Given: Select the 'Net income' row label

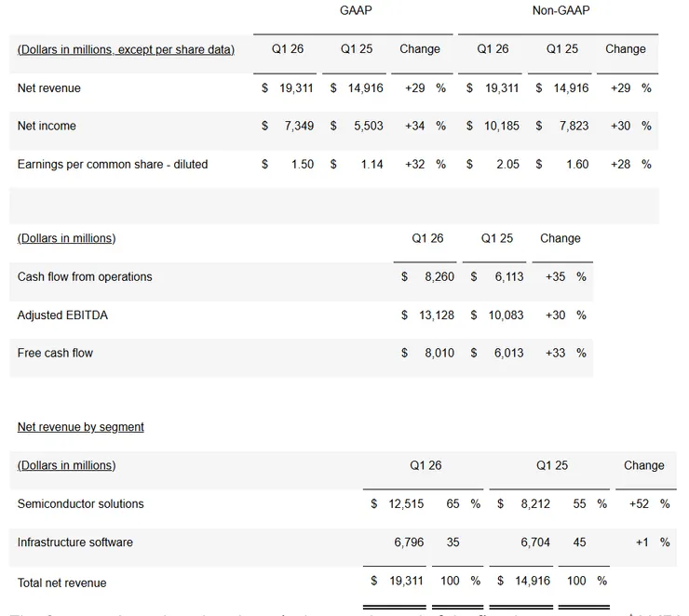Looking at the screenshot, I should [x=47, y=126].
